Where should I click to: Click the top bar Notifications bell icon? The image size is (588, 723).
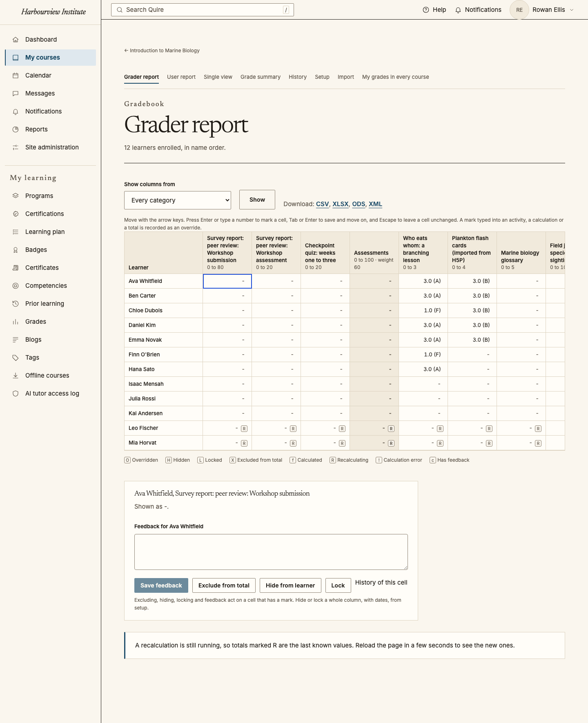tap(458, 10)
